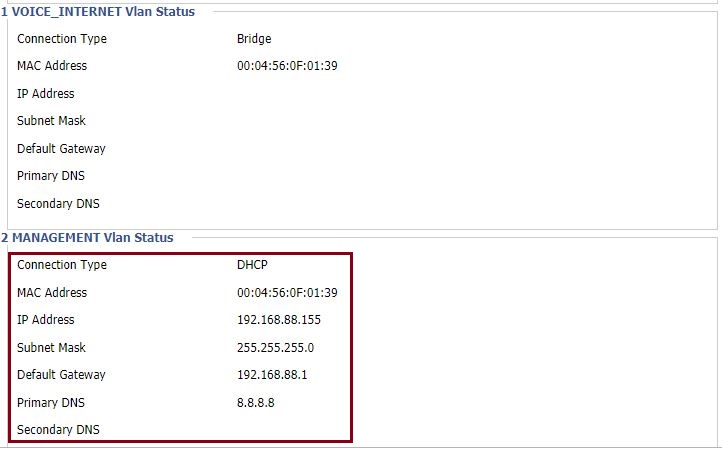Click Subnet Mask label under VOICE_INTERNET

[51, 121]
